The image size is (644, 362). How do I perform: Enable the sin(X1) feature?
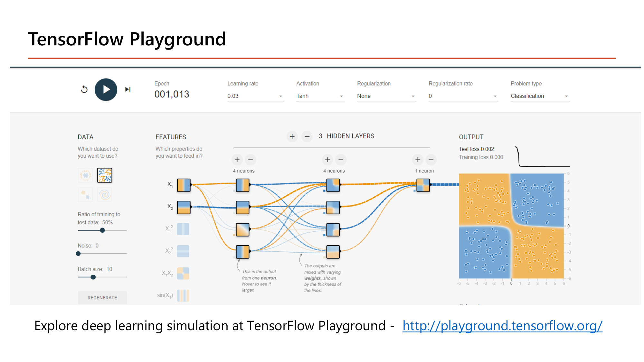tap(183, 295)
